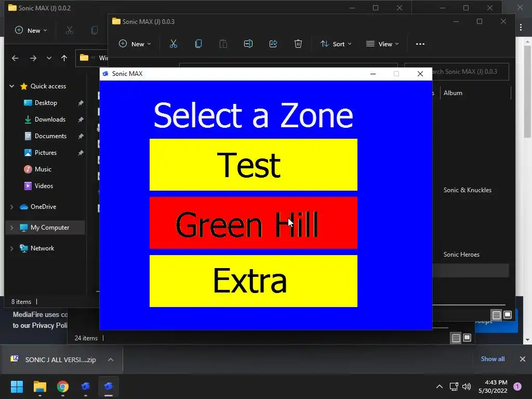
Task: Open the Sort dropdown menu
Action: click(336, 44)
